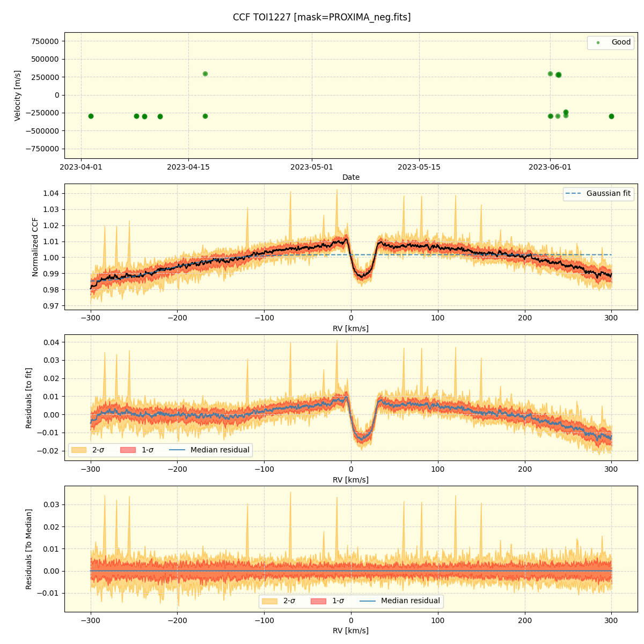Click the data point near 2023-04-01 at -300000
The image size is (644, 644).
coord(91,116)
